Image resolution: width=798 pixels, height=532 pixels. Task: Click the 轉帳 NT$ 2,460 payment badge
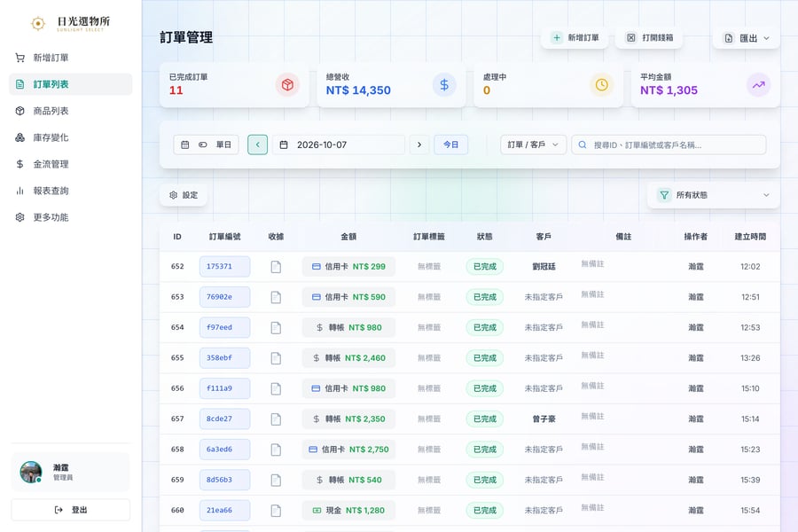tap(348, 358)
